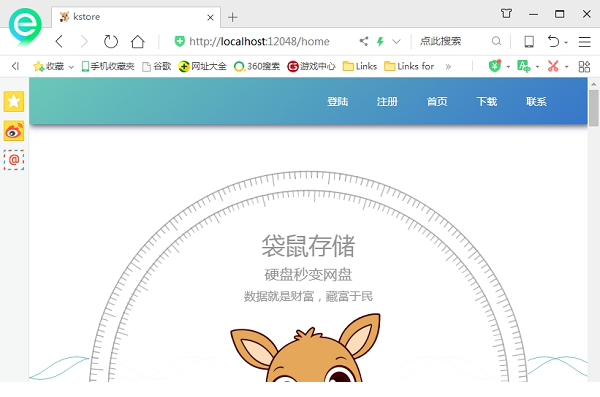
Task: Click the 硬盘秒变网盘 subtitle text
Action: coord(308,274)
